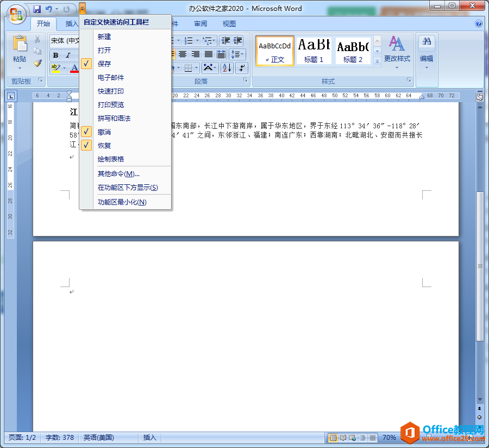This screenshot has width=489, height=448.
Task: Click the numbered list icon
Action: coord(189,41)
